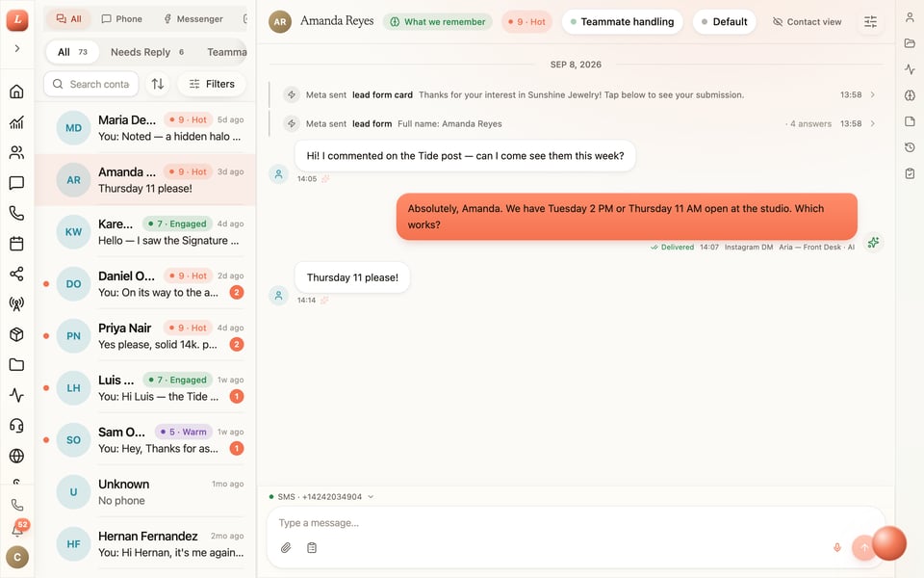
Task: Open the broadcast antenna icon
Action: pyautogui.click(x=16, y=303)
